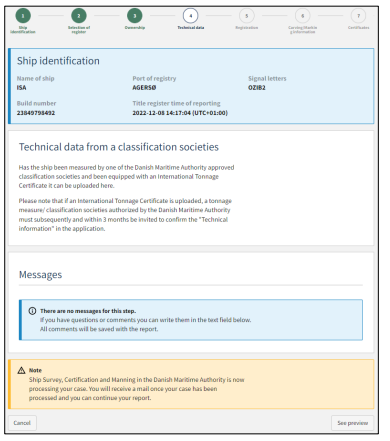
Task: Open step 3 Ownership circle
Action: (135, 16)
